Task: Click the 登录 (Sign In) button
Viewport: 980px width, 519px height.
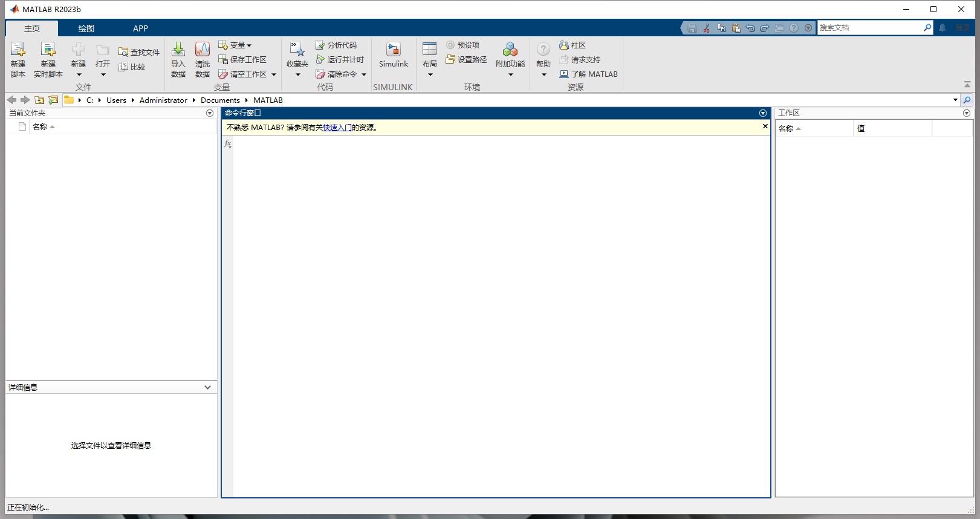Action: coord(962,28)
